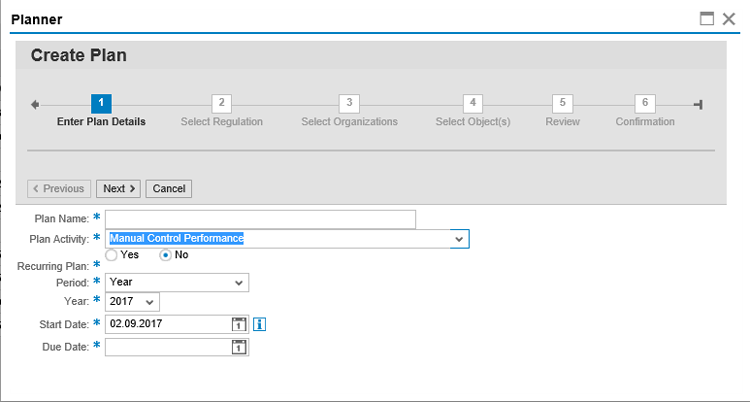Open the Period dropdown list
750x402 pixels.
coord(238,283)
